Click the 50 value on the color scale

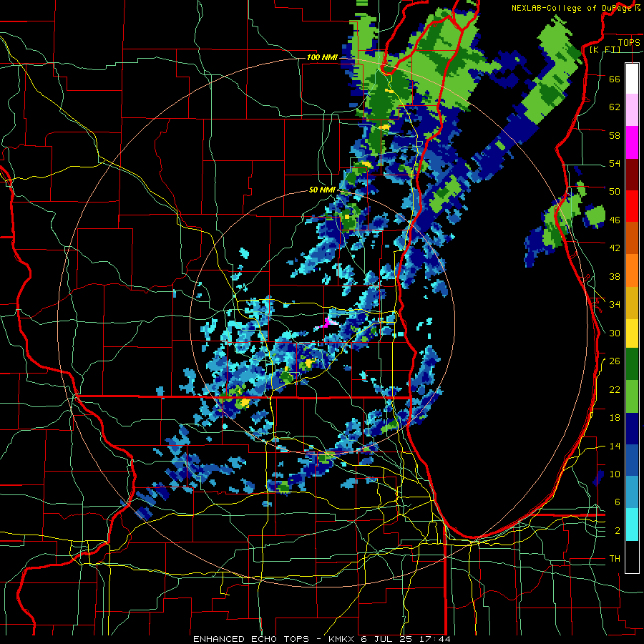point(615,192)
